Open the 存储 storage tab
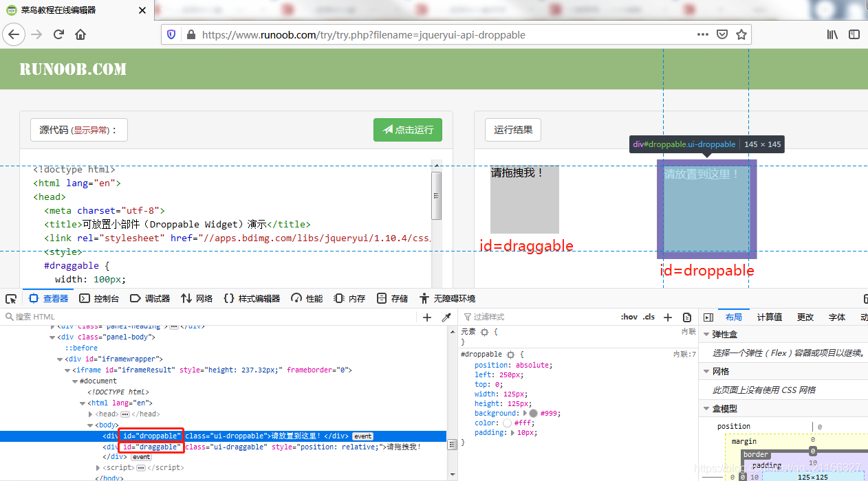868x481 pixels. (x=392, y=298)
